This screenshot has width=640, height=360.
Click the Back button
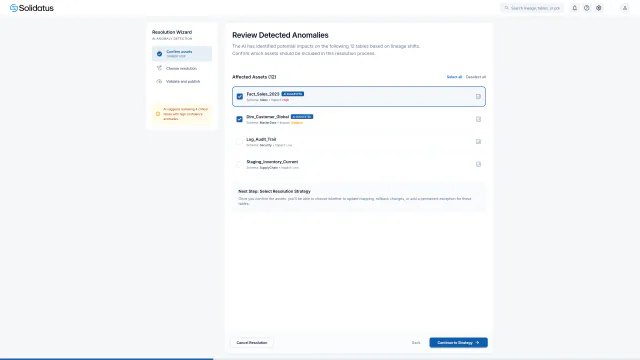coord(416,342)
